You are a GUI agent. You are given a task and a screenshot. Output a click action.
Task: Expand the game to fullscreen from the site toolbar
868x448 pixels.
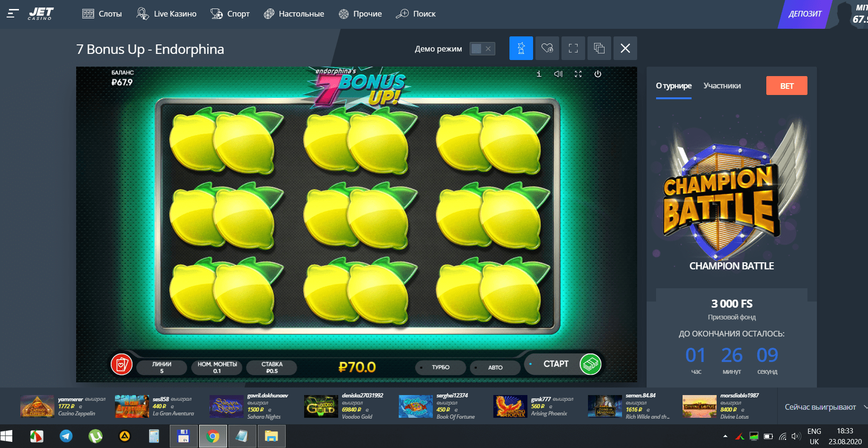point(573,48)
